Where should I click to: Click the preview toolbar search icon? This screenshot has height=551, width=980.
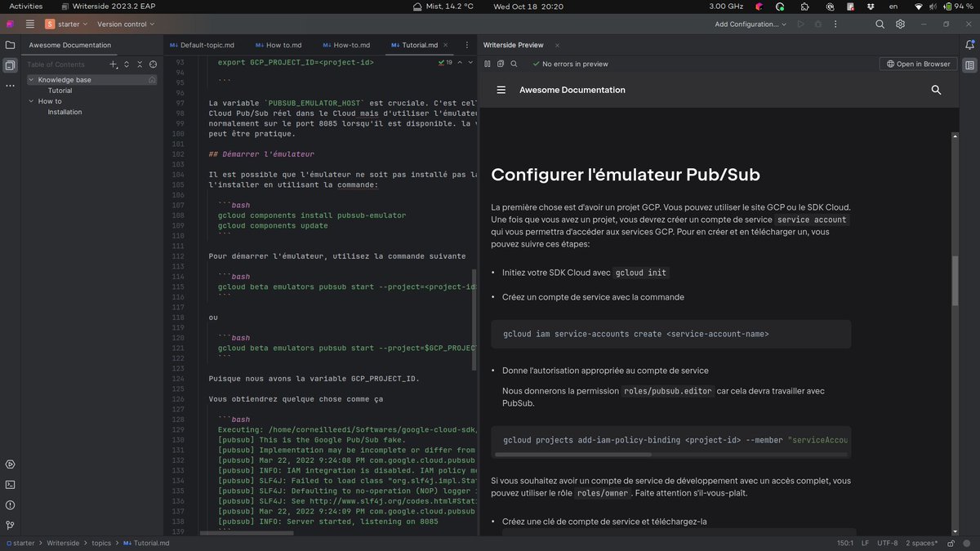[x=514, y=64]
